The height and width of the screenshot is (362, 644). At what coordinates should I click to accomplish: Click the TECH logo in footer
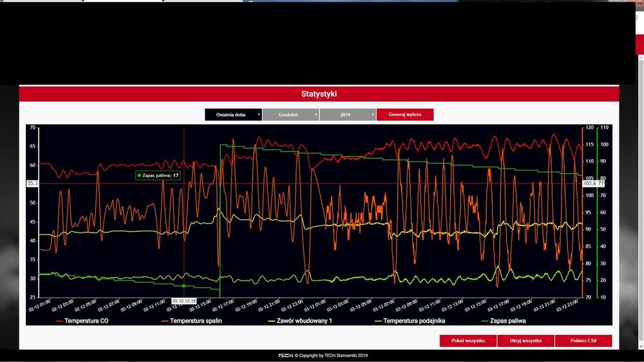click(x=285, y=356)
